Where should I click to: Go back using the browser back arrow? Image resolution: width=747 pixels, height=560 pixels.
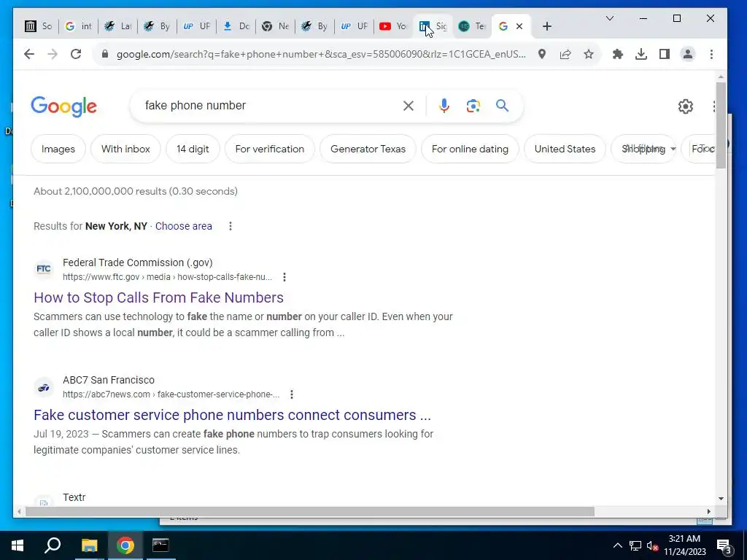[29, 54]
